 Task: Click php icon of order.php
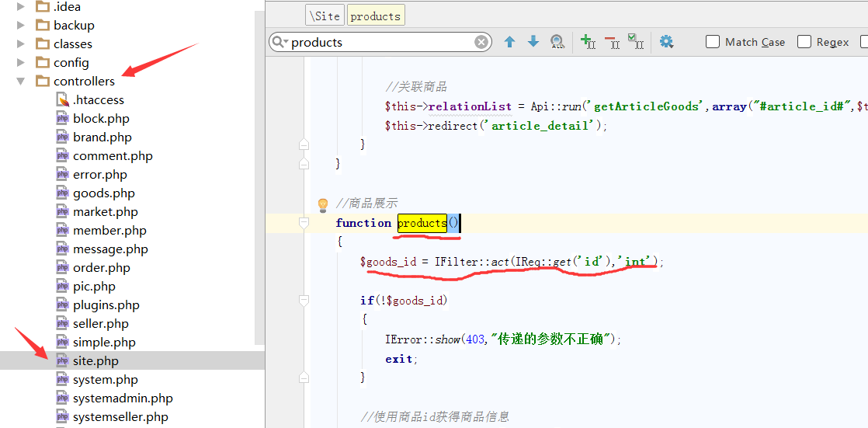click(x=63, y=267)
